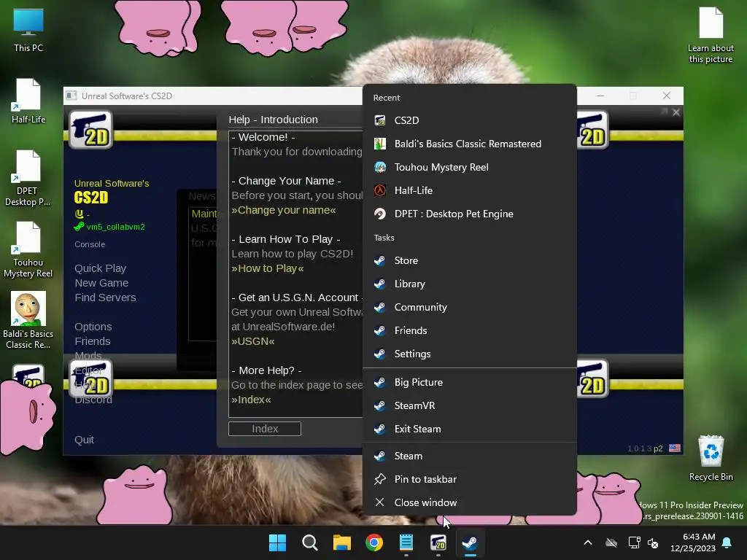Click the Half-Life lambda icon in jump list
This screenshot has width=747, height=560.
379,190
